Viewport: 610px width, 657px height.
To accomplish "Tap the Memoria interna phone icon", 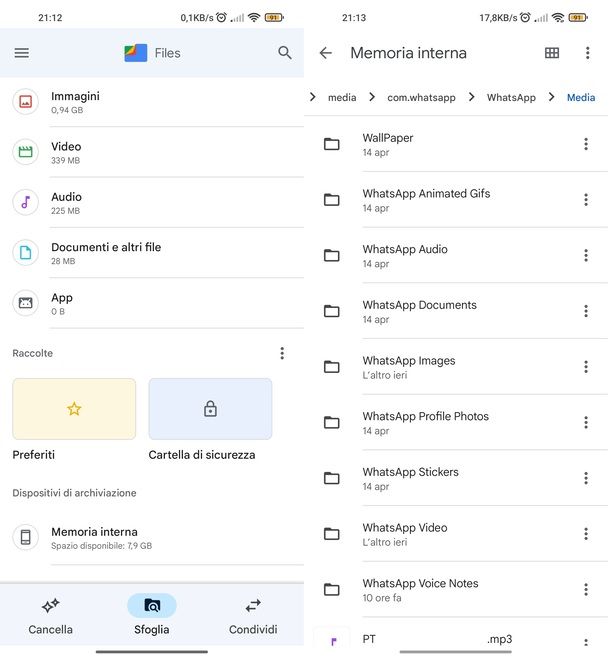I will (x=26, y=537).
